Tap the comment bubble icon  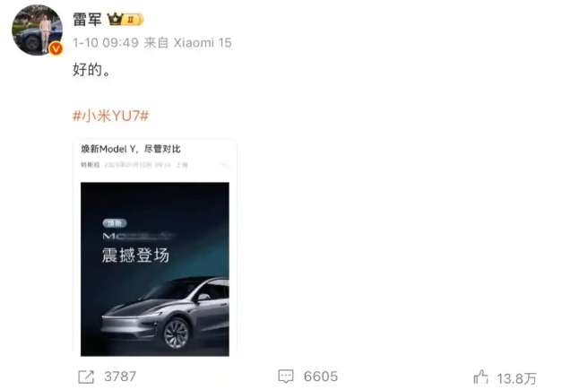tap(286, 377)
